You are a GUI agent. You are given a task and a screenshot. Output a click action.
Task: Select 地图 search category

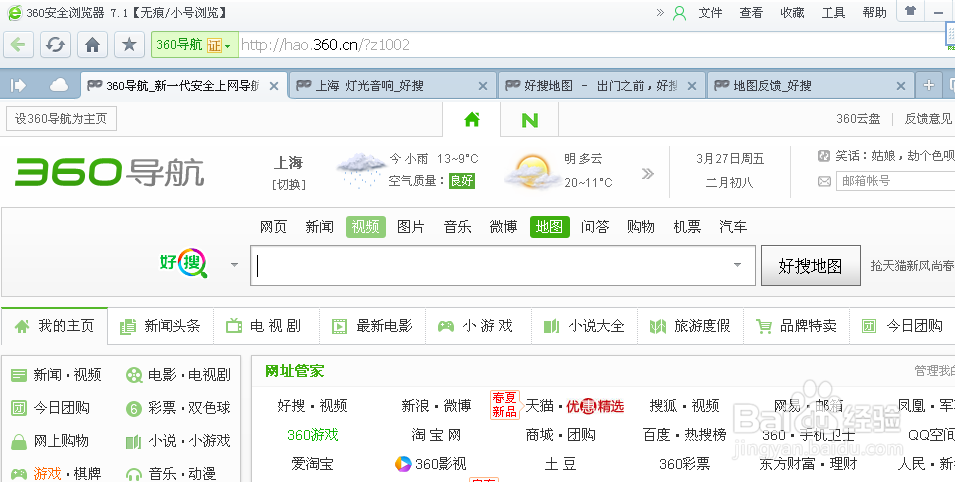click(x=549, y=227)
